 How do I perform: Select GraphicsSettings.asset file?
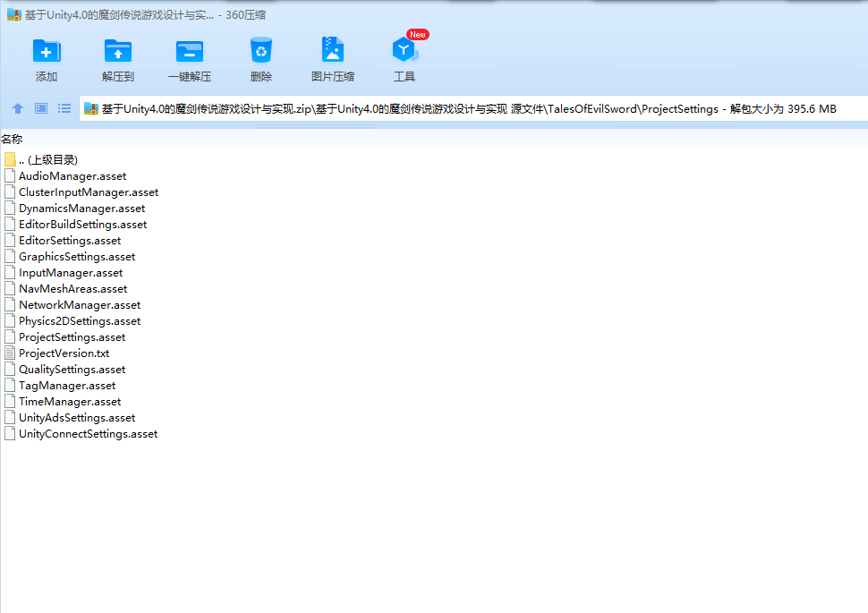tap(77, 256)
